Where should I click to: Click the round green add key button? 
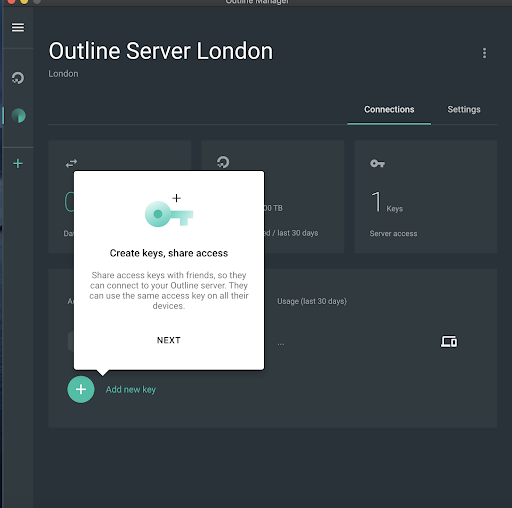pyautogui.click(x=81, y=389)
